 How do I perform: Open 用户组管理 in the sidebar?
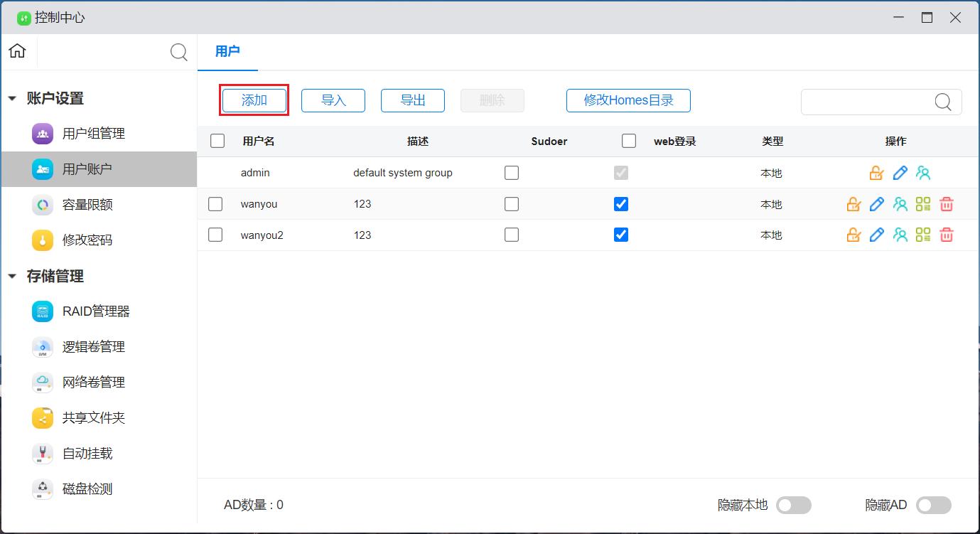(93, 134)
